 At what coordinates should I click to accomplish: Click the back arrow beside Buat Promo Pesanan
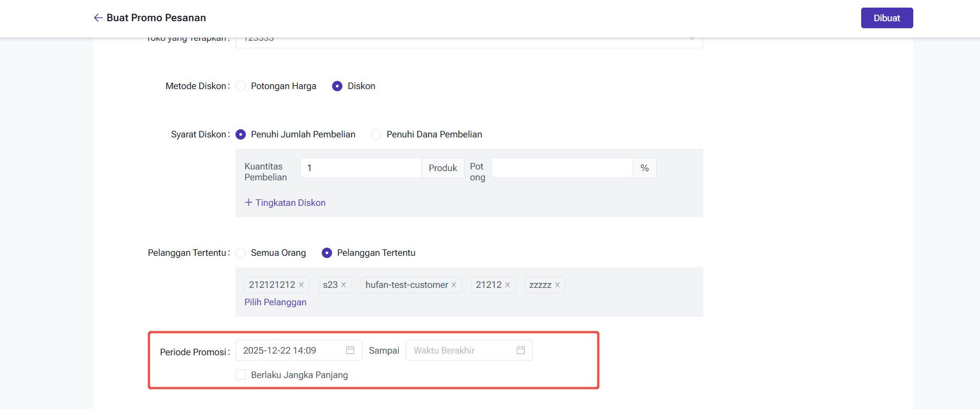[x=98, y=18]
